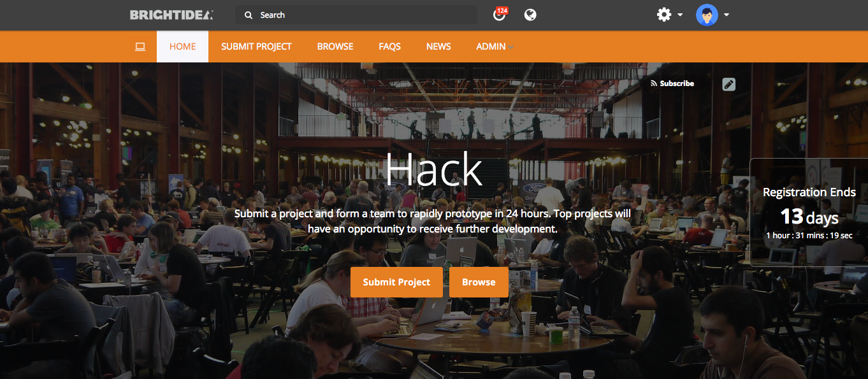Click the orange Browse button
Image resolution: width=868 pixels, height=379 pixels.
pyautogui.click(x=479, y=282)
